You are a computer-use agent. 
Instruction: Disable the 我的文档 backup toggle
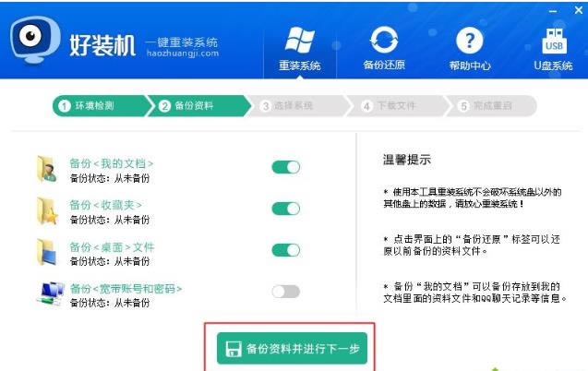click(286, 167)
